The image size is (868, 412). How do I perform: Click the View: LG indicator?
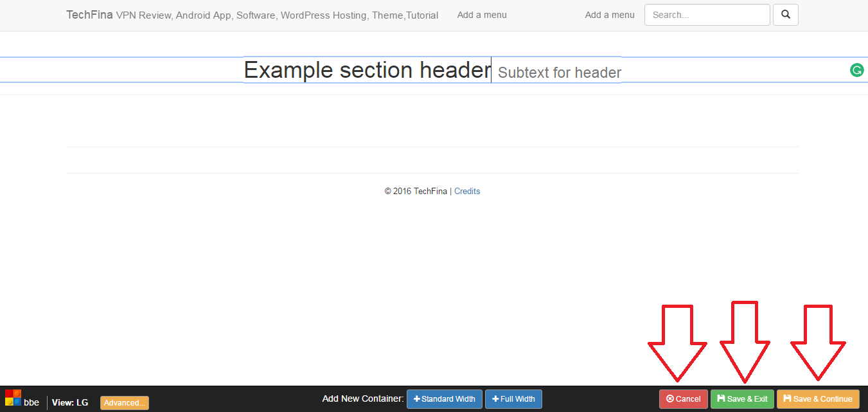(70, 403)
